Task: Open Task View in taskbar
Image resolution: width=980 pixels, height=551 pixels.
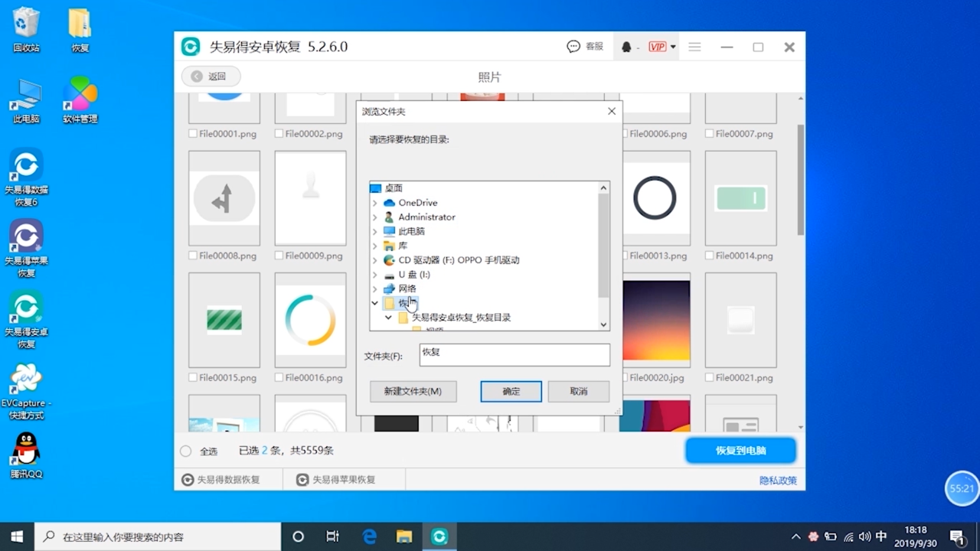Action: (x=332, y=536)
